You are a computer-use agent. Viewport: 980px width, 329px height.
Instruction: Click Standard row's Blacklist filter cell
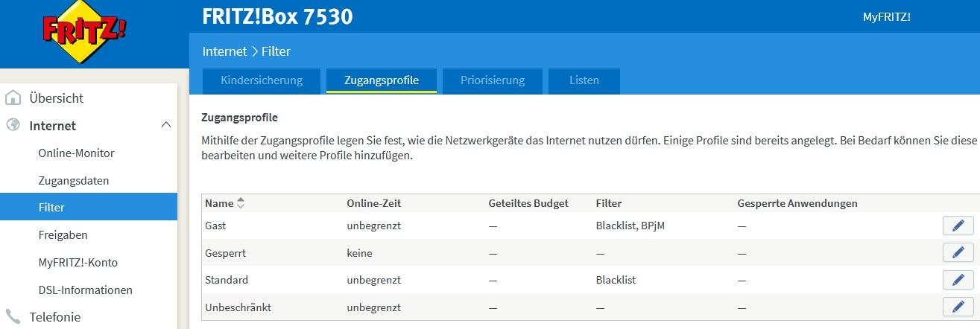pos(616,280)
